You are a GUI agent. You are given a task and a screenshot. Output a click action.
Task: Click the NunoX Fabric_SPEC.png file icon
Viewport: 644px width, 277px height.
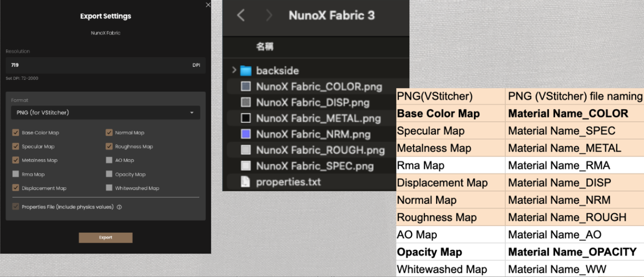[246, 166]
